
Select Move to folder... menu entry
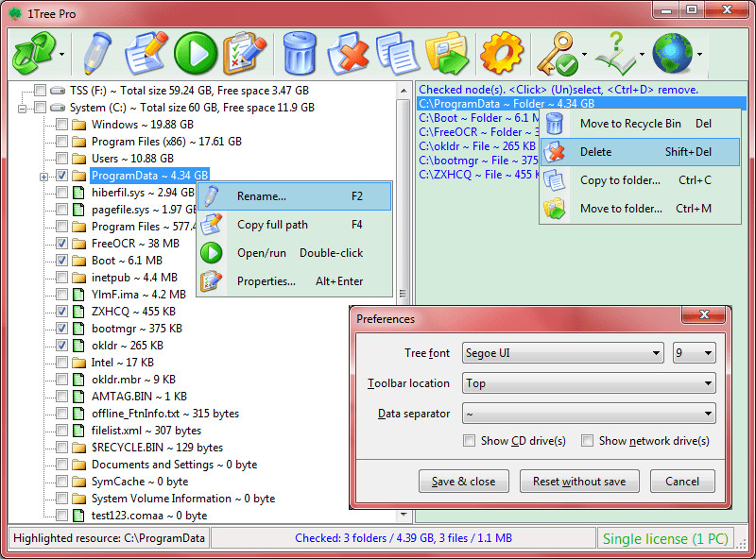pyautogui.click(x=640, y=209)
